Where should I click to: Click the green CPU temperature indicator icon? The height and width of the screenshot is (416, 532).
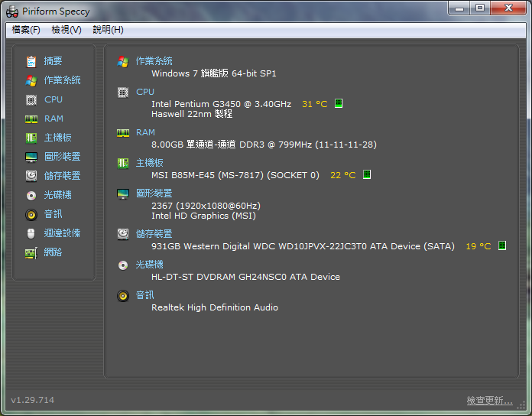click(x=339, y=103)
